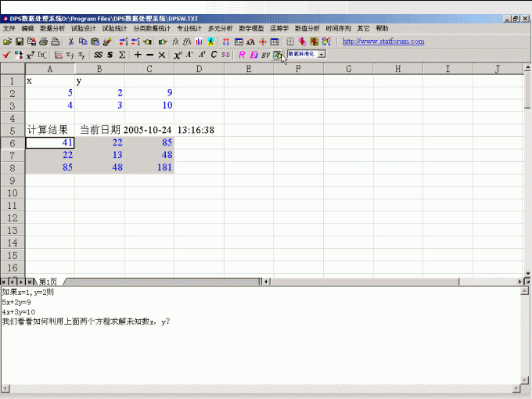Click the minus subtraction operator icon
Screen dimensions: 532x399
pyautogui.click(x=149, y=55)
